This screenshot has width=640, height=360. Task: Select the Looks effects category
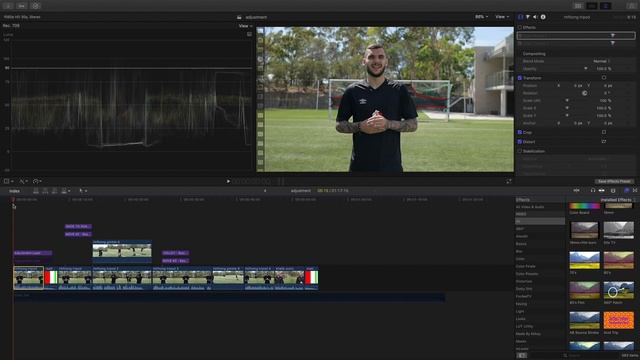point(520,319)
